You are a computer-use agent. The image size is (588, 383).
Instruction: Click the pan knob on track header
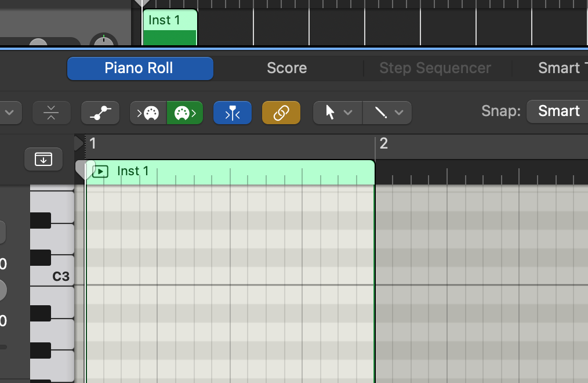point(104,42)
